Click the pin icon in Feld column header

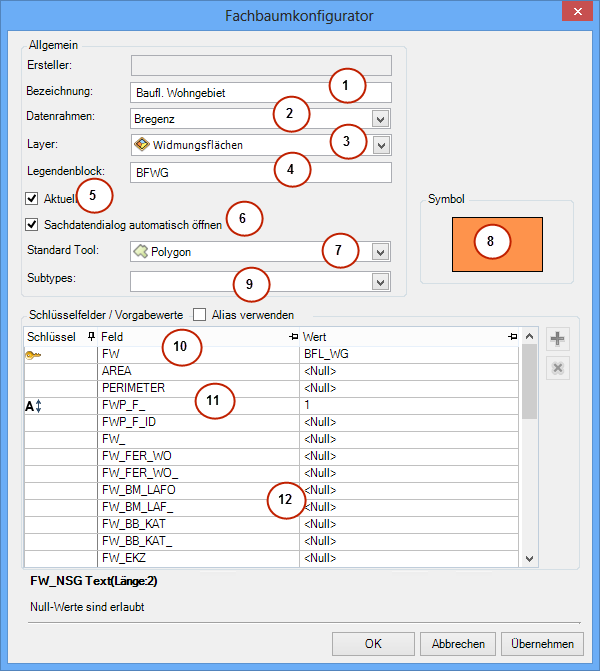[x=293, y=337]
